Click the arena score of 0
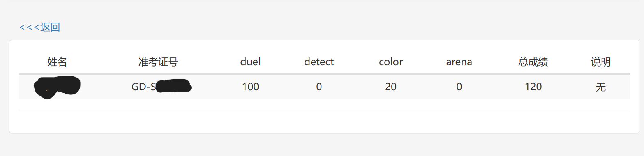The image size is (644, 156). tap(459, 87)
